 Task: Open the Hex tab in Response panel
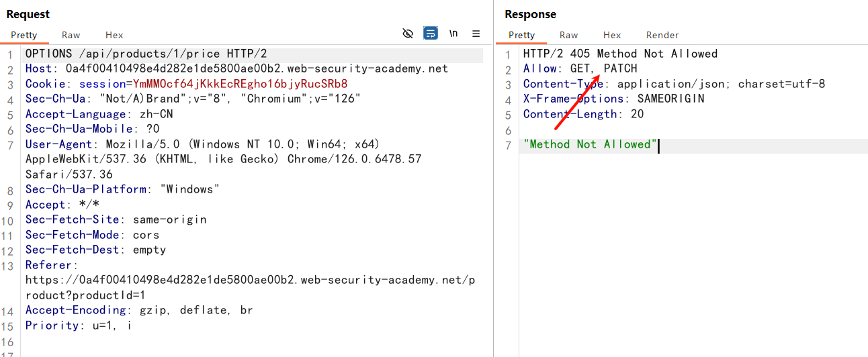[x=612, y=35]
